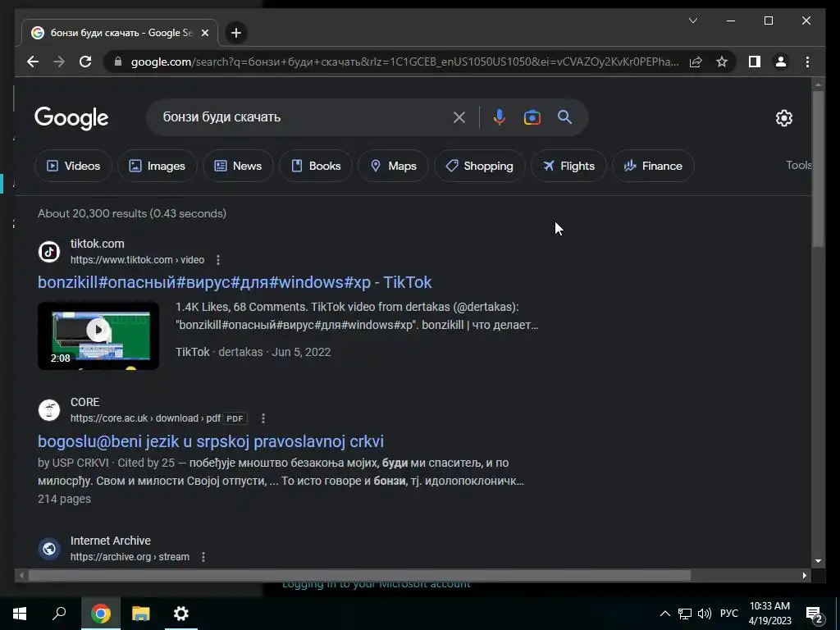Click the archive.org stream URL
Screen dimensions: 840x630
[x=130, y=557]
